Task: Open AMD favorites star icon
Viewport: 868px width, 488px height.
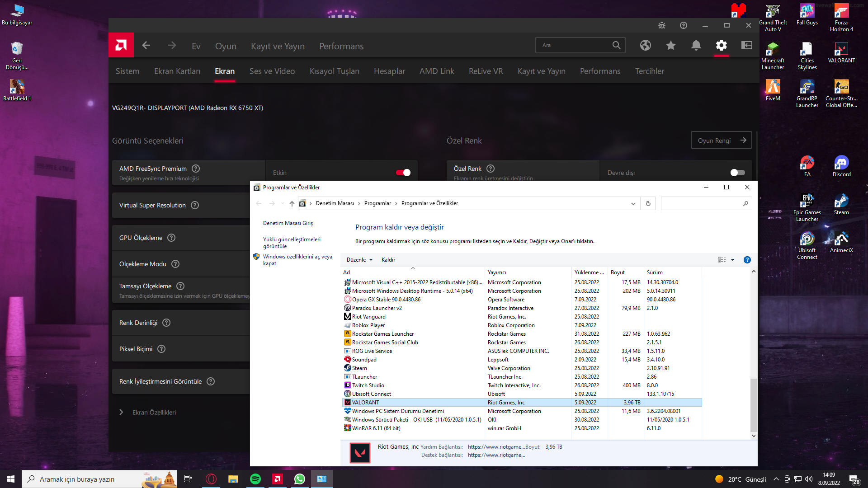Action: pyautogui.click(x=671, y=45)
